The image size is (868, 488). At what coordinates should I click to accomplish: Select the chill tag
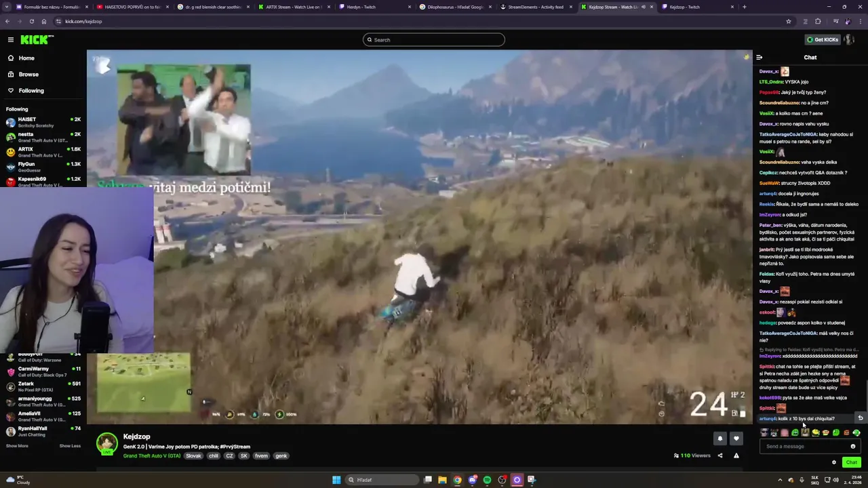214,456
